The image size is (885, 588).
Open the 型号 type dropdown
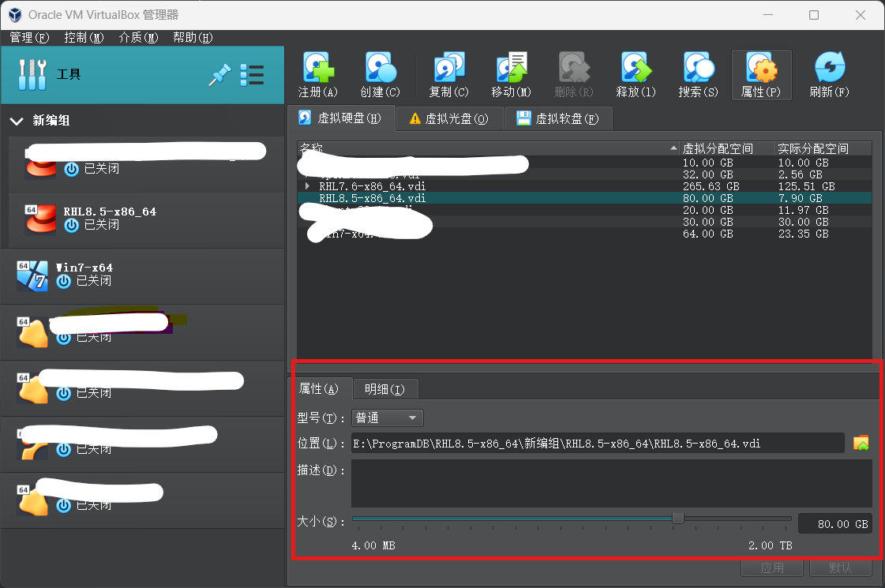pyautogui.click(x=387, y=418)
